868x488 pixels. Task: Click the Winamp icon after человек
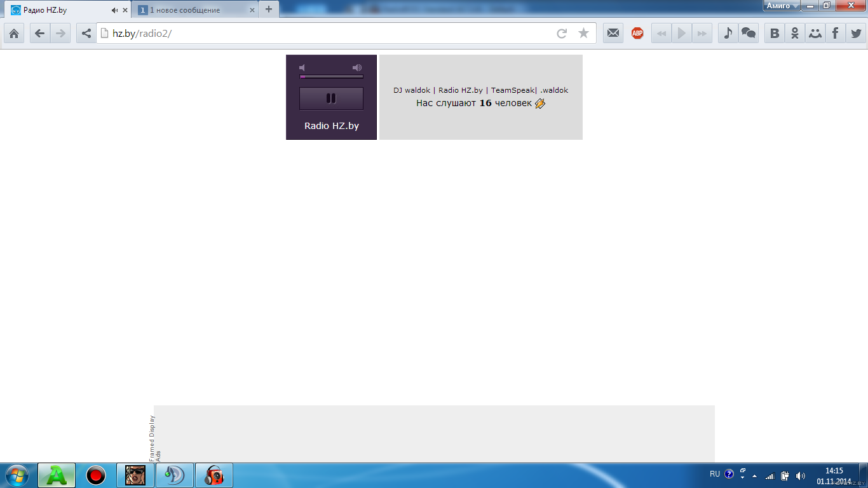(x=540, y=103)
